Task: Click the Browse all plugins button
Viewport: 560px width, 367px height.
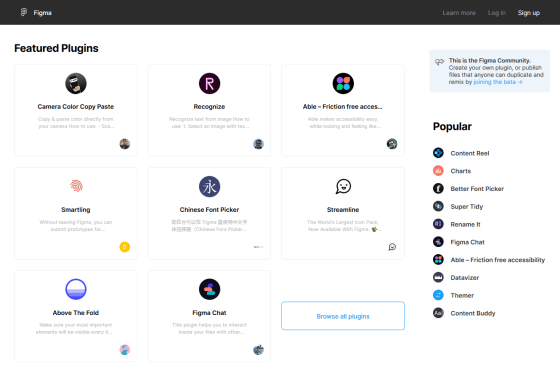Action: click(343, 316)
